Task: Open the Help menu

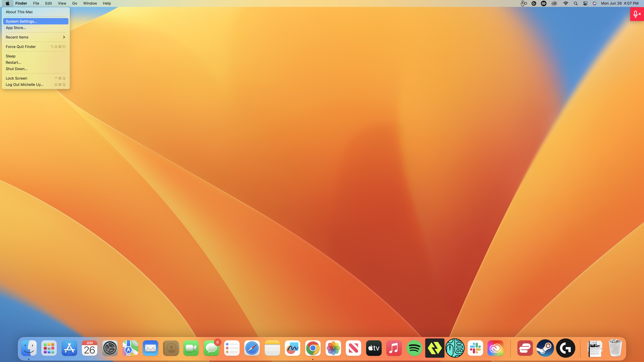Action: click(107, 3)
